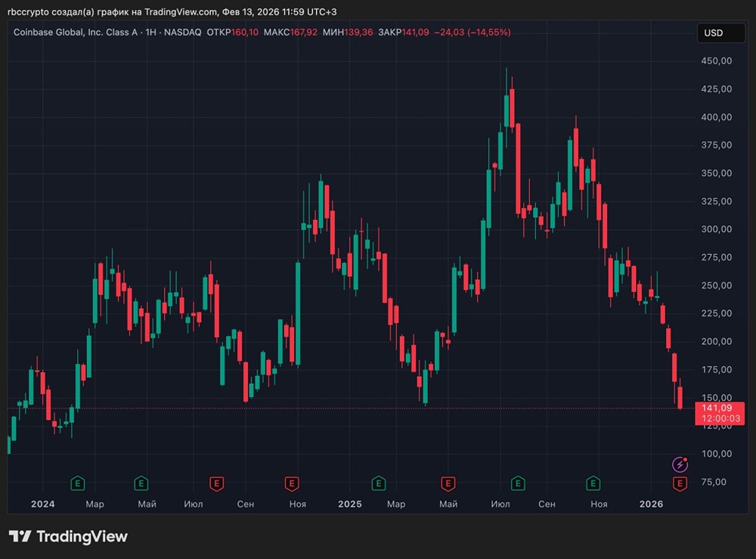Click the −14,55% change value in the legend

tap(489, 32)
